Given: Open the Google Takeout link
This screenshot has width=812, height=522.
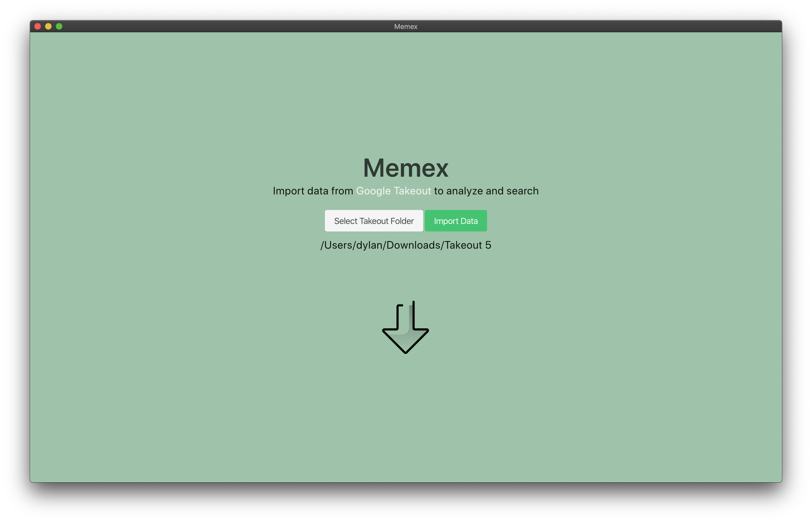Looking at the screenshot, I should 393,191.
